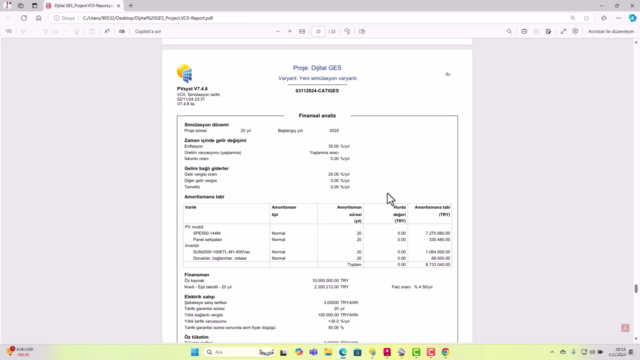Viewport: 640px width, 360px height.
Task: Open Google Chrome from taskbar
Action: (x=445, y=352)
